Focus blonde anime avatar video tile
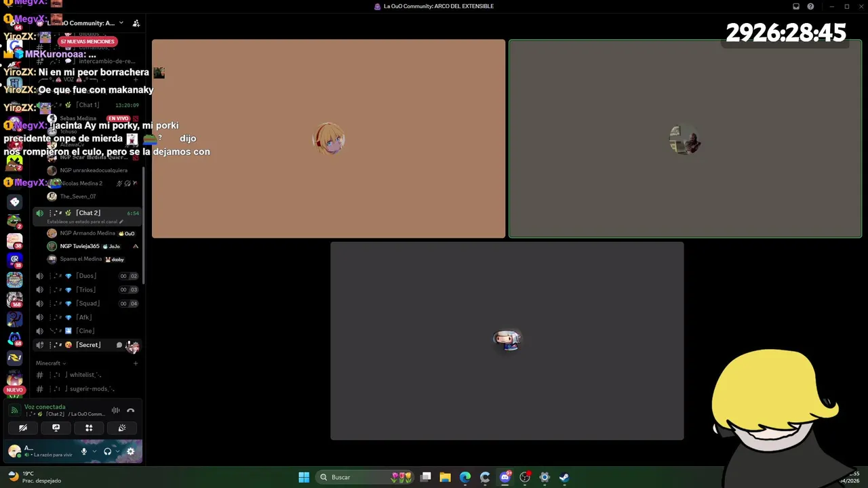The width and height of the screenshot is (868, 488). coord(329,139)
